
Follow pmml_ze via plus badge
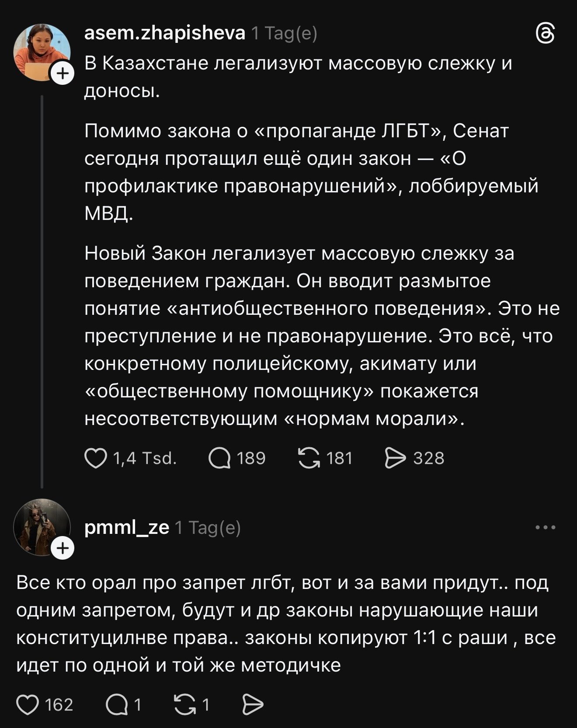tap(63, 548)
